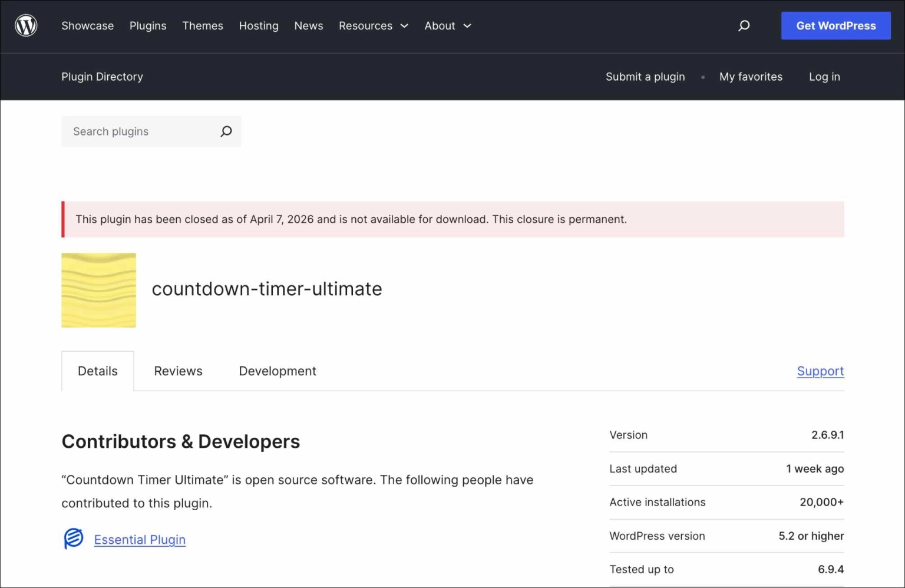Click the Get WordPress button
Image resolution: width=905 pixels, height=588 pixels.
[x=835, y=25]
